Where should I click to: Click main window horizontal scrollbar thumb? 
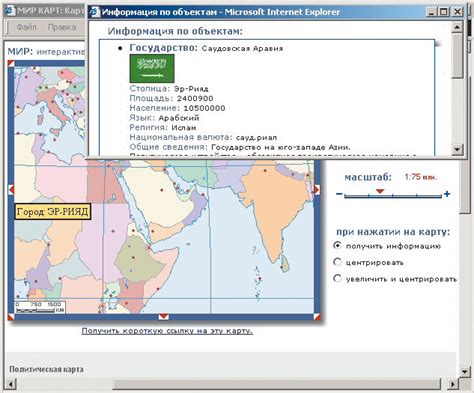tap(277, 384)
